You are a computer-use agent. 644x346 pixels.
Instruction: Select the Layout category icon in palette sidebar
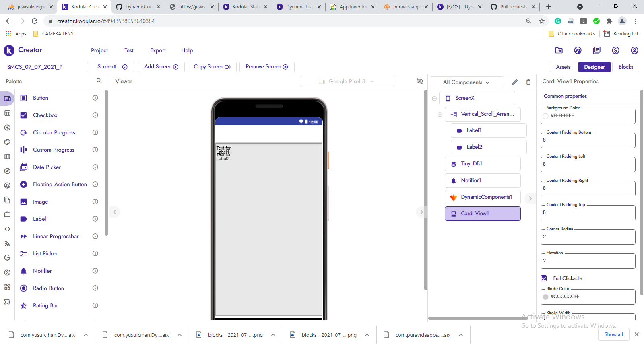coord(7,113)
